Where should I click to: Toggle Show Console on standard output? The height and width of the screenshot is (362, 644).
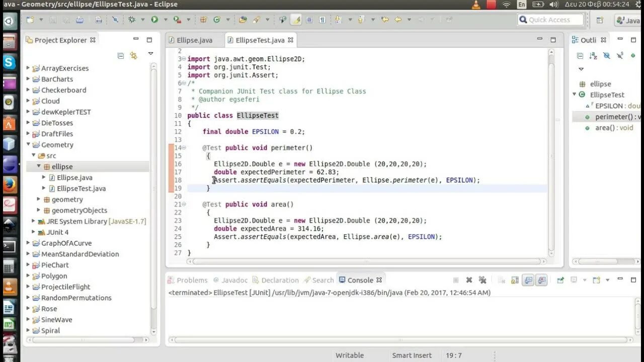click(x=528, y=280)
